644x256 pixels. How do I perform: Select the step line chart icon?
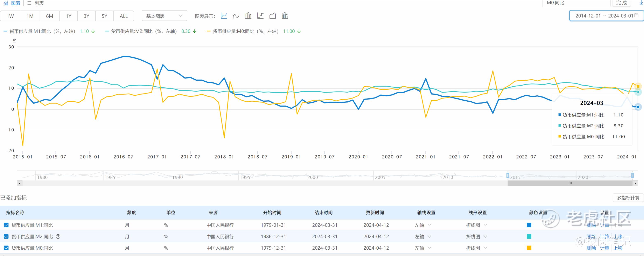click(260, 16)
